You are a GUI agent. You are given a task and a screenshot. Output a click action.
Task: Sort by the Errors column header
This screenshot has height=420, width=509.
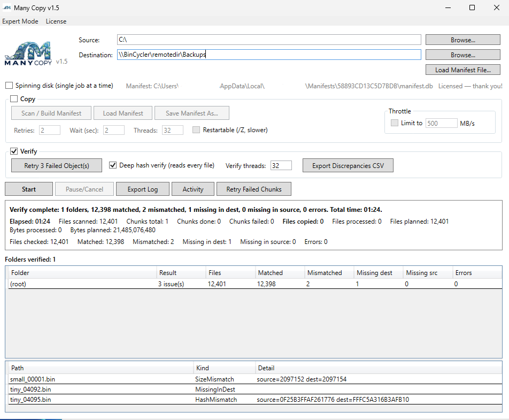click(x=477, y=273)
